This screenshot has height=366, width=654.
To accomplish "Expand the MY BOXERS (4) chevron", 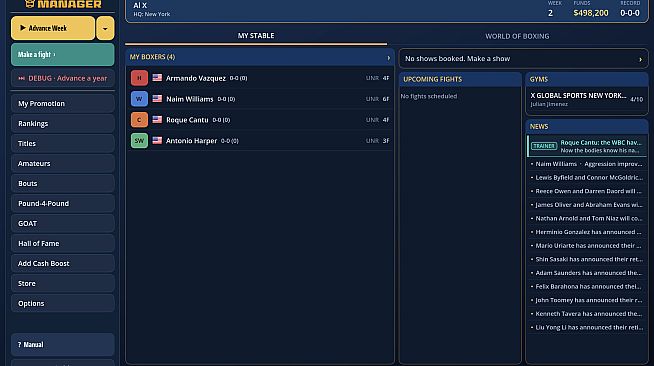I will 388,58.
